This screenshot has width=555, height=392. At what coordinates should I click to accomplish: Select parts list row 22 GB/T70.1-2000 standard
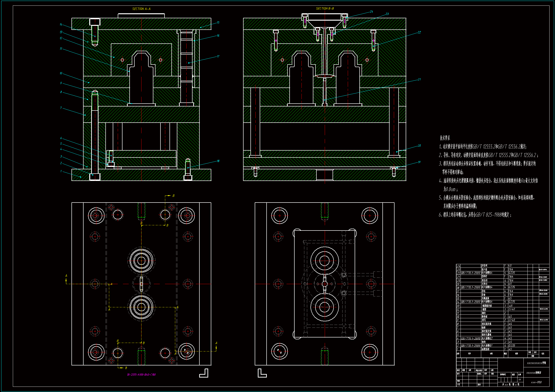tap(470, 273)
